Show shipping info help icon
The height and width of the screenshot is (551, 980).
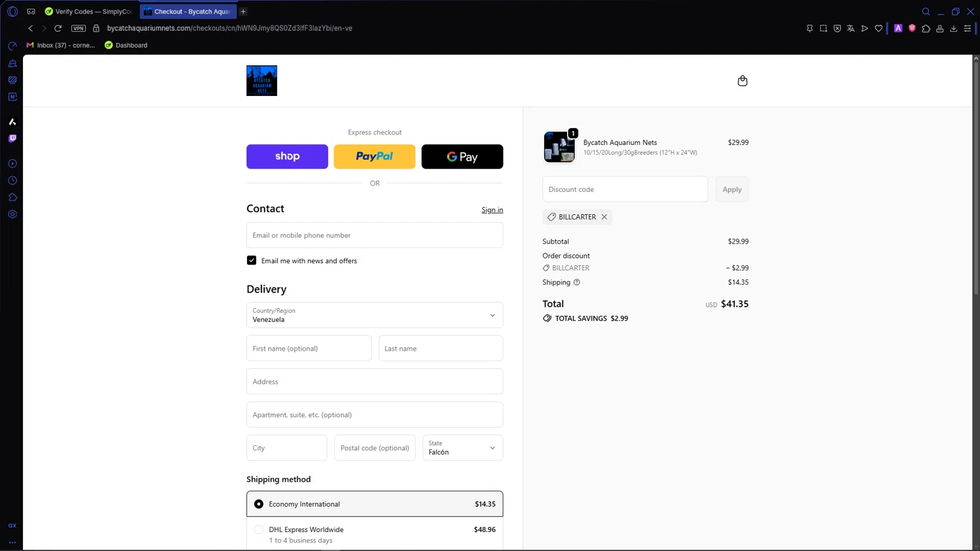click(x=577, y=282)
